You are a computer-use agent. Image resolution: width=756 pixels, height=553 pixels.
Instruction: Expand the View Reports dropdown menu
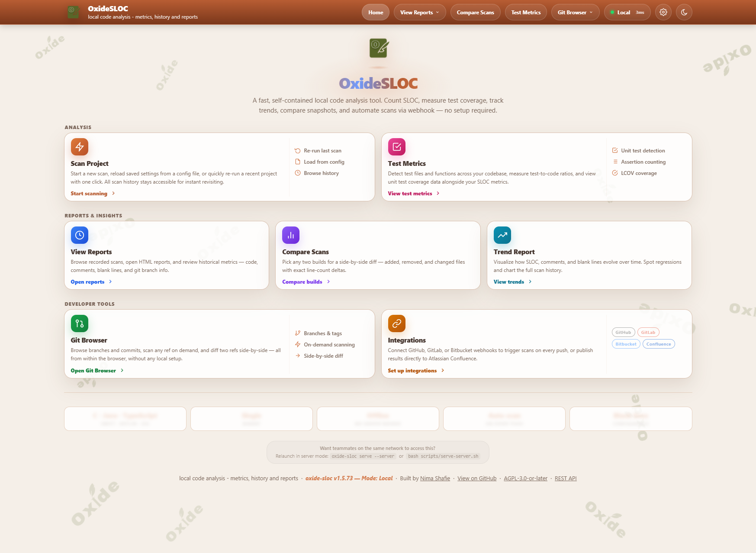pos(420,12)
